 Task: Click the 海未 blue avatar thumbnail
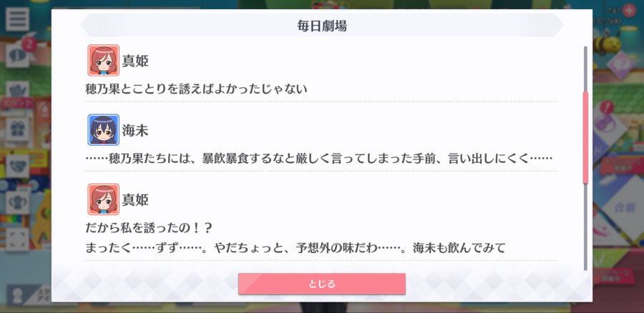[104, 129]
